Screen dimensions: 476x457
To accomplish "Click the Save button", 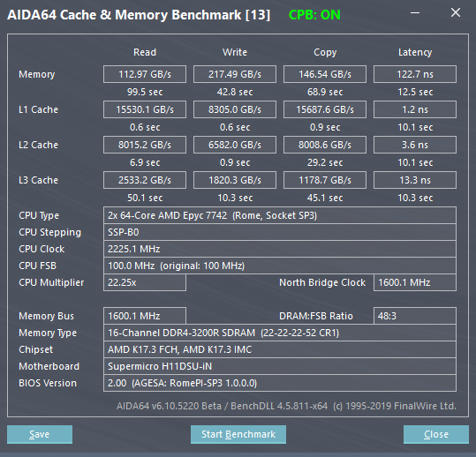I will tap(40, 434).
